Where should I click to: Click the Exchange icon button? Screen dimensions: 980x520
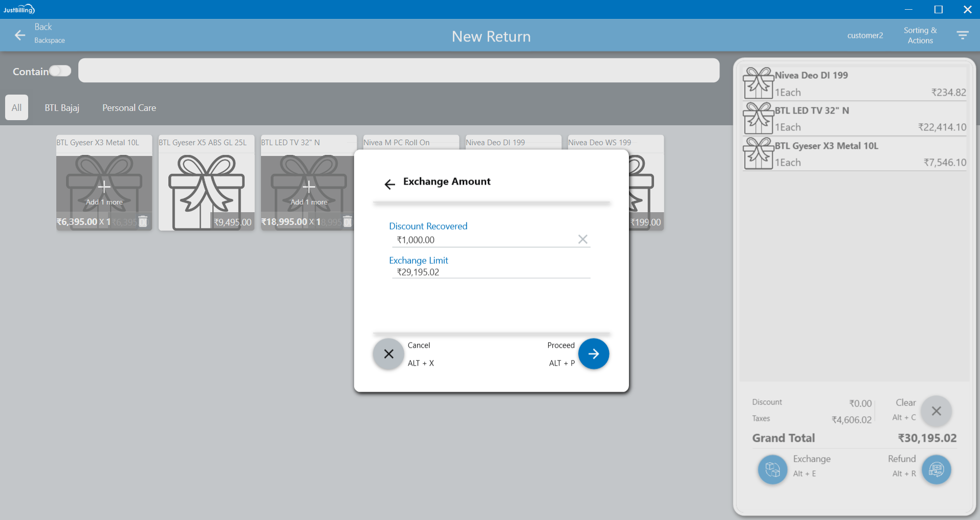pos(772,469)
